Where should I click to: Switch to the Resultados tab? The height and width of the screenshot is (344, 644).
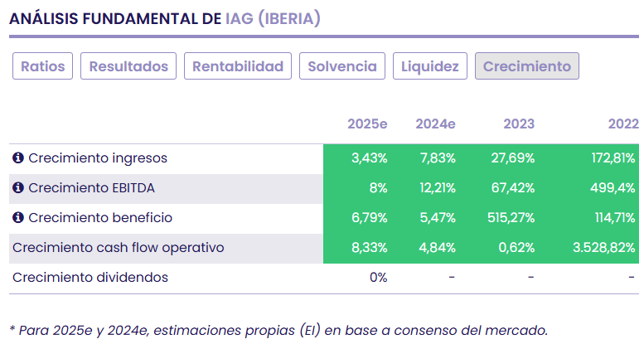pos(128,66)
